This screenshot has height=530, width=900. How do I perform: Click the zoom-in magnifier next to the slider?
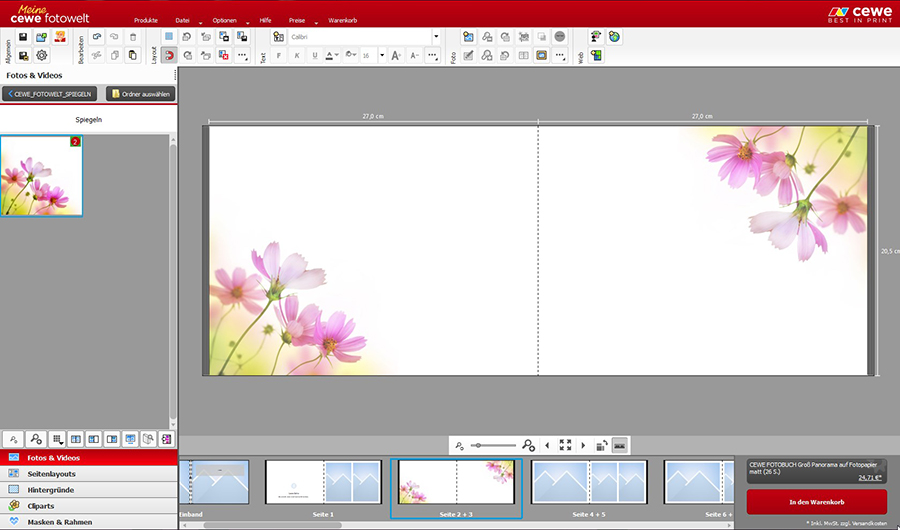point(529,445)
